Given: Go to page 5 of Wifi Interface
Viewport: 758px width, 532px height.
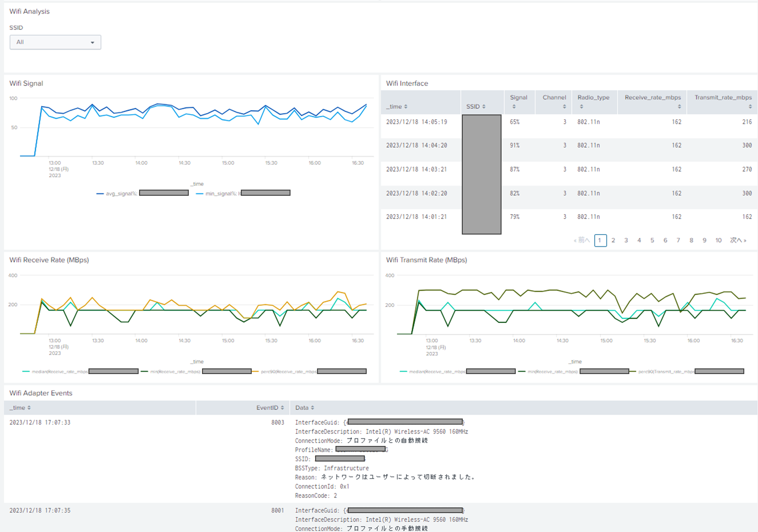Looking at the screenshot, I should pos(652,240).
